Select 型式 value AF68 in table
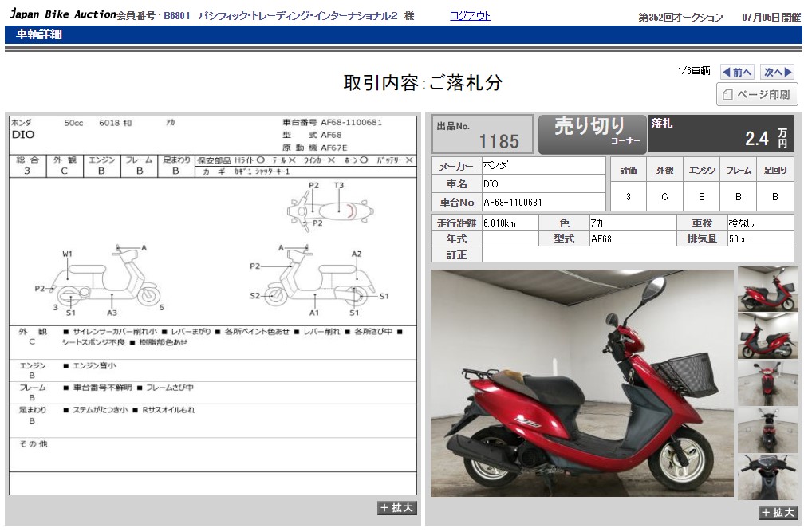Screen dimensions: 808x532 pos(601,239)
